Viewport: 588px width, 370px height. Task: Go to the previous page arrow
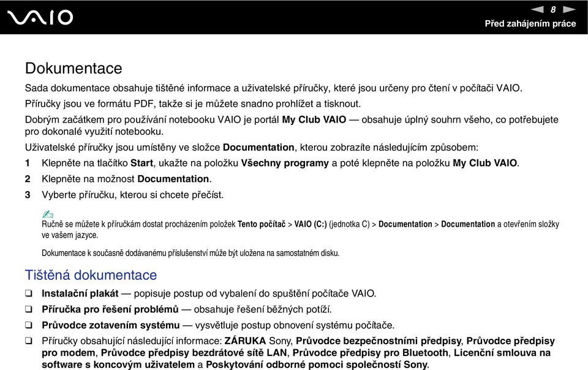(x=537, y=9)
